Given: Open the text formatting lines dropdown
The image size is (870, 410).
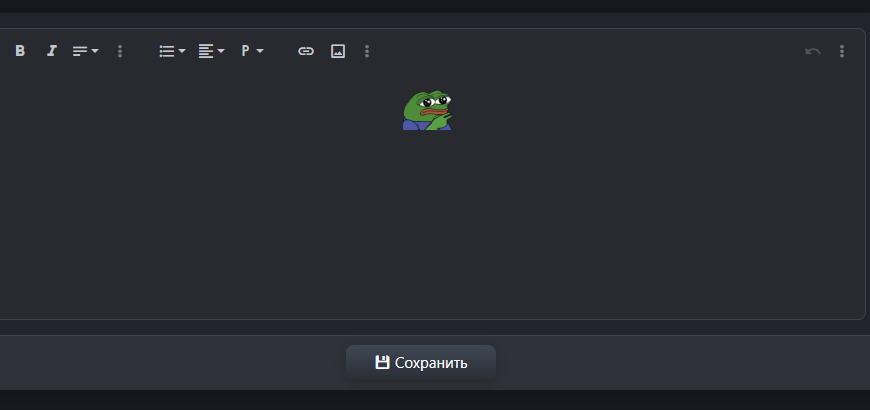Looking at the screenshot, I should [x=85, y=51].
